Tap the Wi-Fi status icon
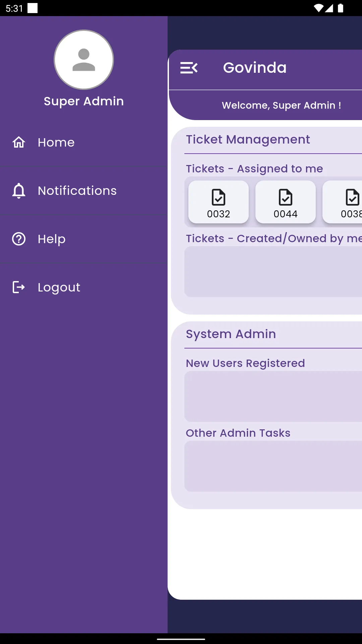Image resolution: width=362 pixels, height=644 pixels. [318, 8]
